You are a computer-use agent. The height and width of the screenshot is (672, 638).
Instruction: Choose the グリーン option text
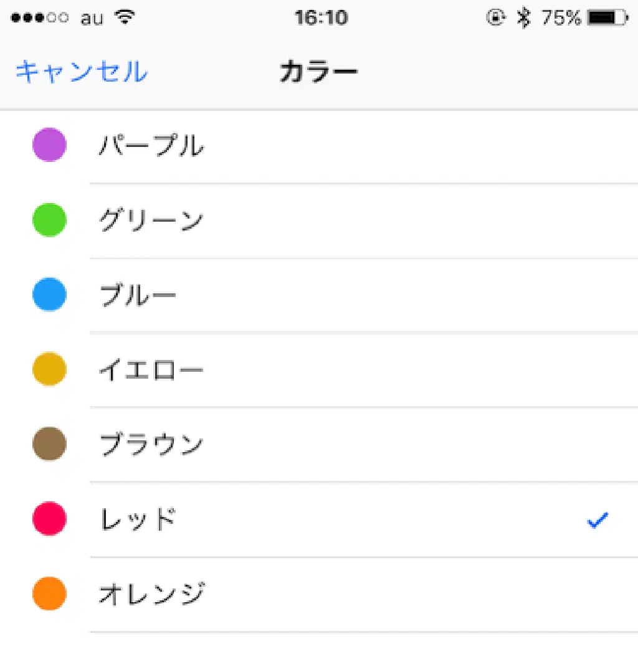[151, 221]
